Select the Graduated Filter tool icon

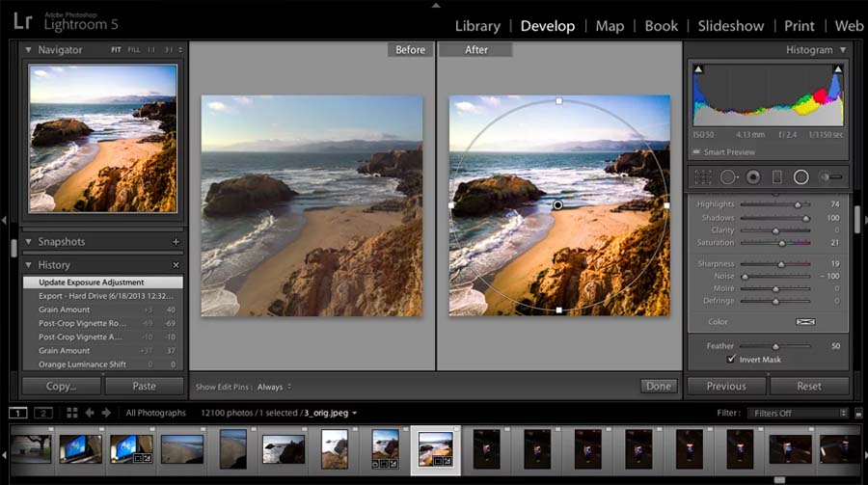click(777, 177)
